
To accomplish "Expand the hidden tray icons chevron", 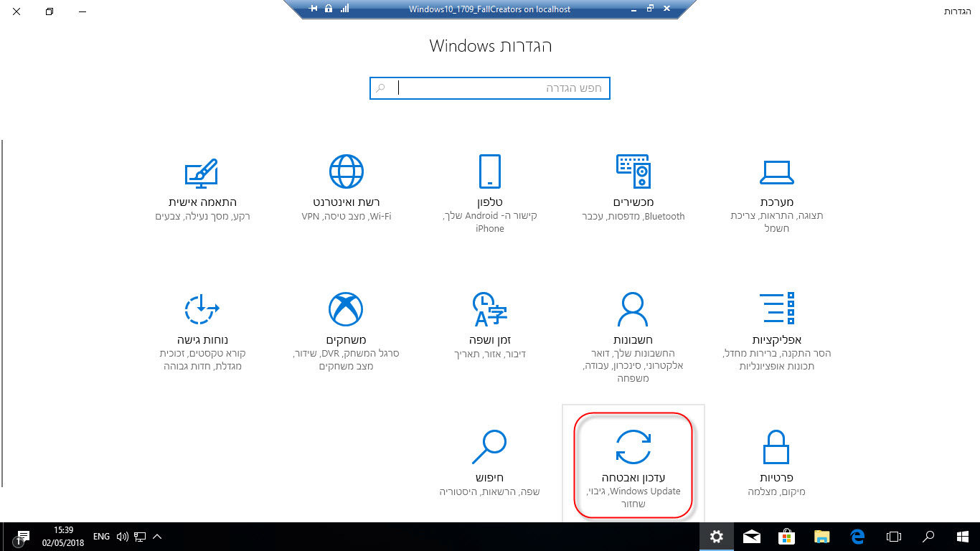I will [157, 537].
